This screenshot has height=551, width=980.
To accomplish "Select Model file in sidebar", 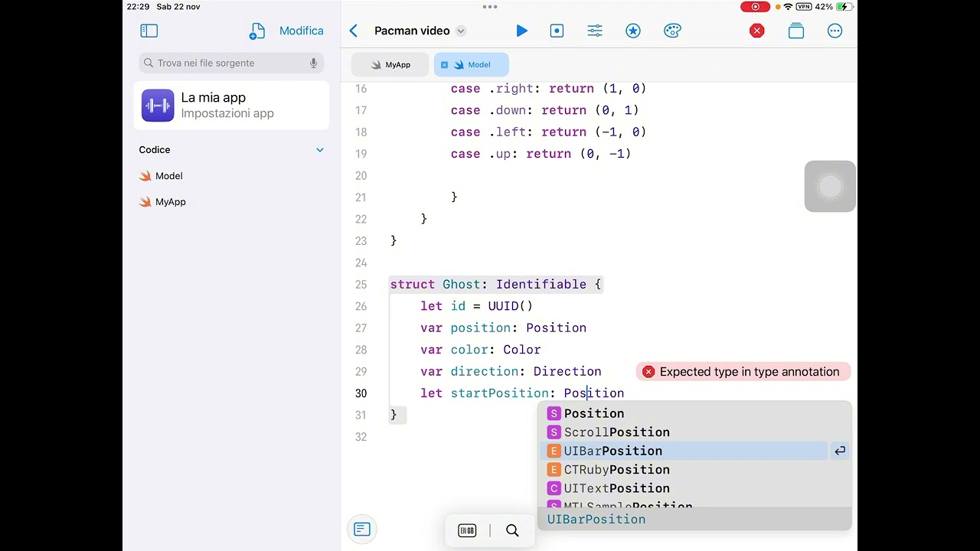I will click(161, 176).
